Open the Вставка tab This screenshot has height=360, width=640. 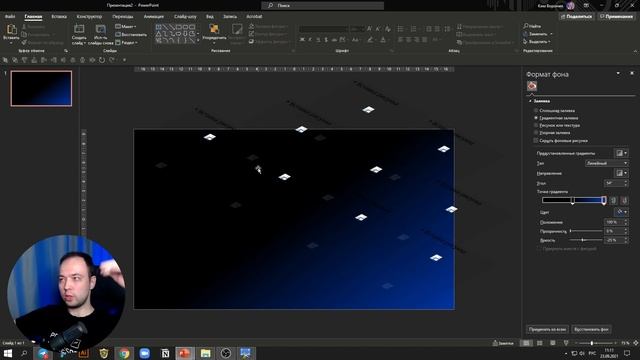[x=59, y=17]
